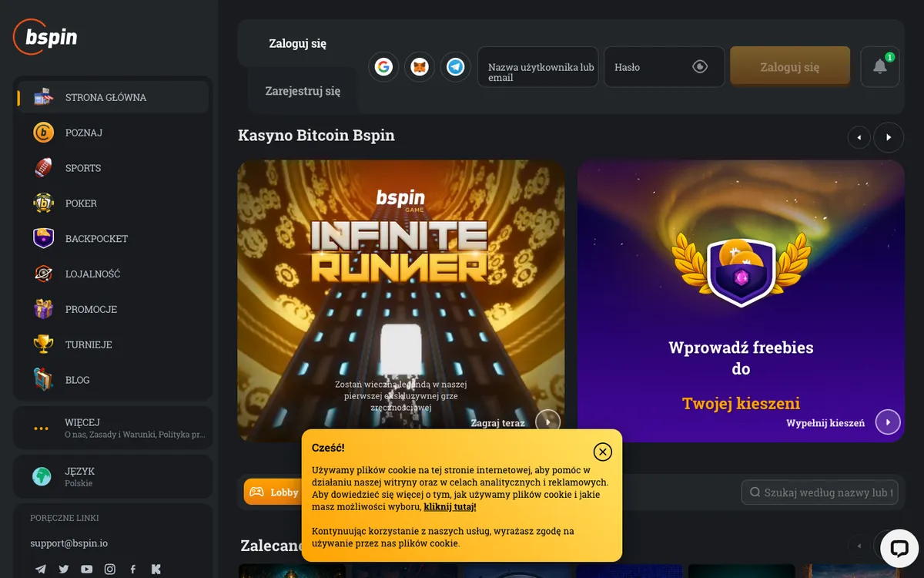Screen dimensions: 924x578
Task: Switch to the Zaloguj się tab
Action: (297, 44)
